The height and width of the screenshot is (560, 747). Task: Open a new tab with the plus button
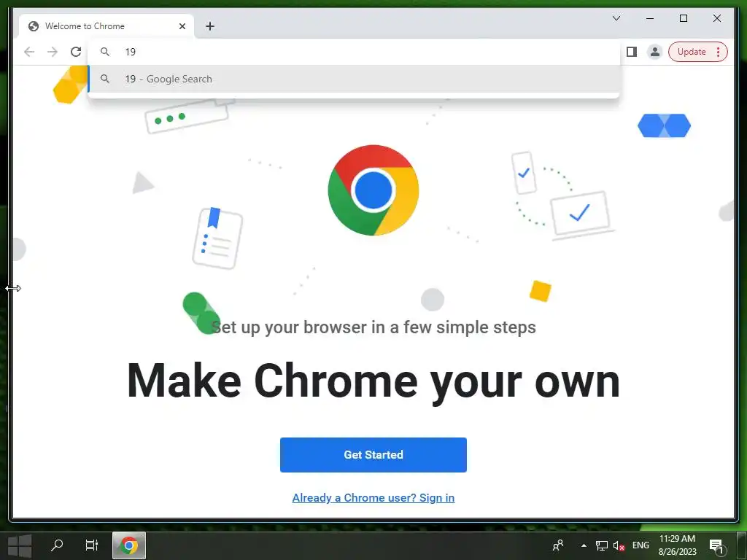210,26
